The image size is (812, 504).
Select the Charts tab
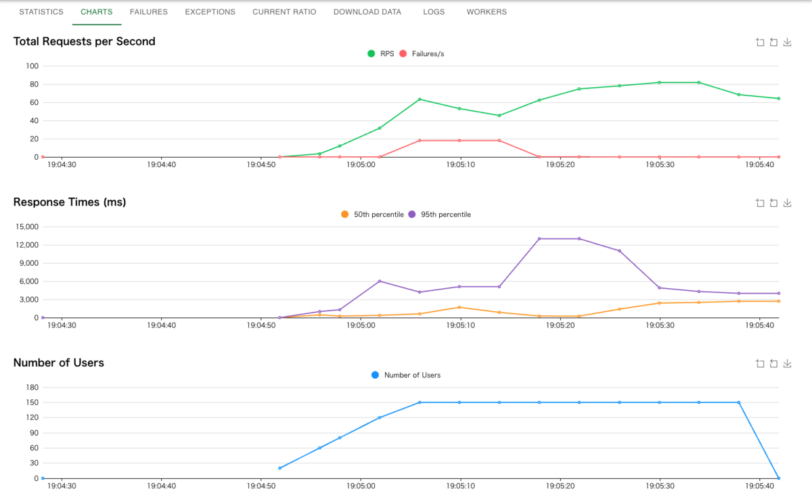click(x=97, y=12)
